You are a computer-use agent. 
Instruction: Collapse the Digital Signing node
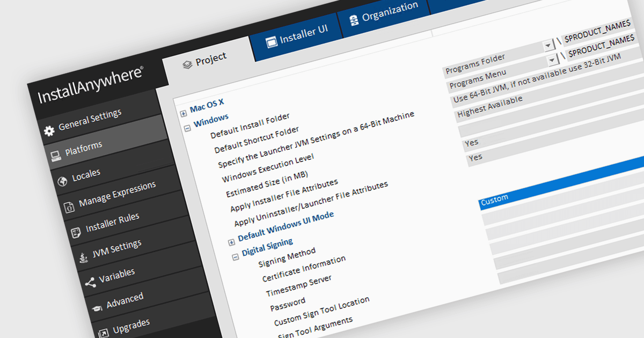pos(236,257)
